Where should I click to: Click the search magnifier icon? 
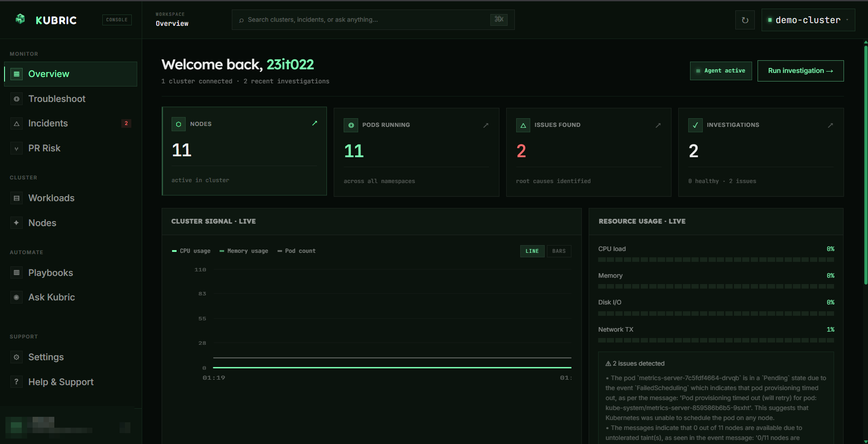(241, 20)
